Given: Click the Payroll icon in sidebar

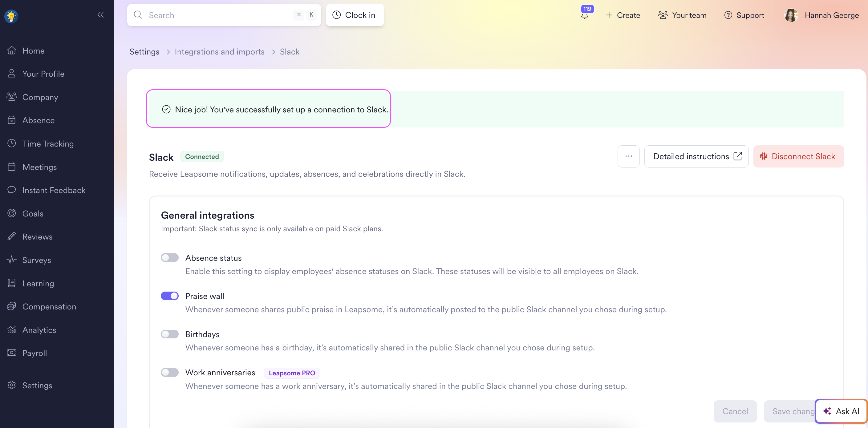Looking at the screenshot, I should point(12,353).
